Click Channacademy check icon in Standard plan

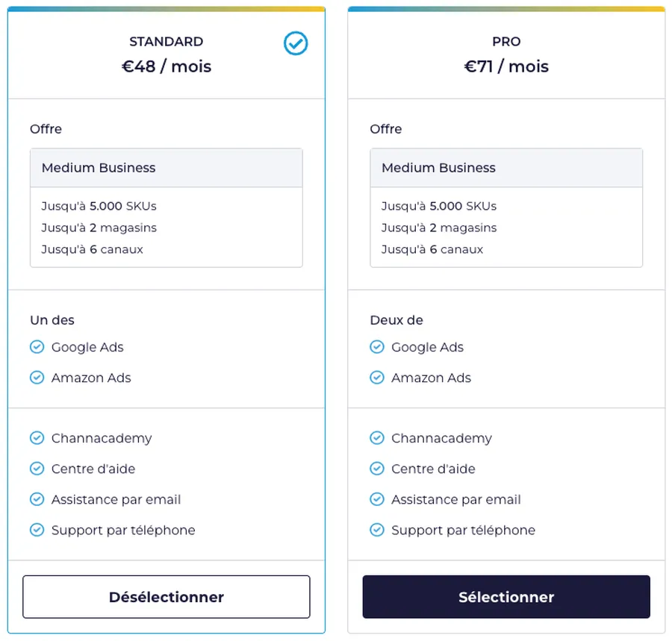tap(37, 438)
